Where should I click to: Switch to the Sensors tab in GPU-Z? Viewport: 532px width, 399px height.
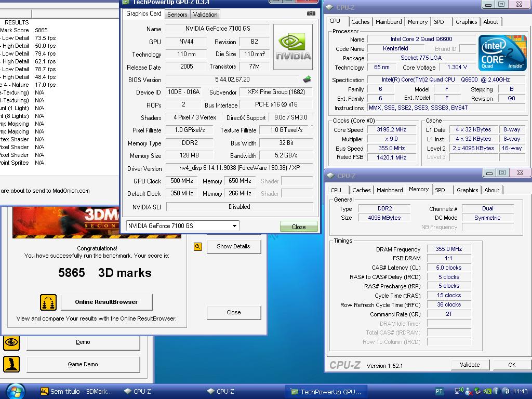coord(177,14)
